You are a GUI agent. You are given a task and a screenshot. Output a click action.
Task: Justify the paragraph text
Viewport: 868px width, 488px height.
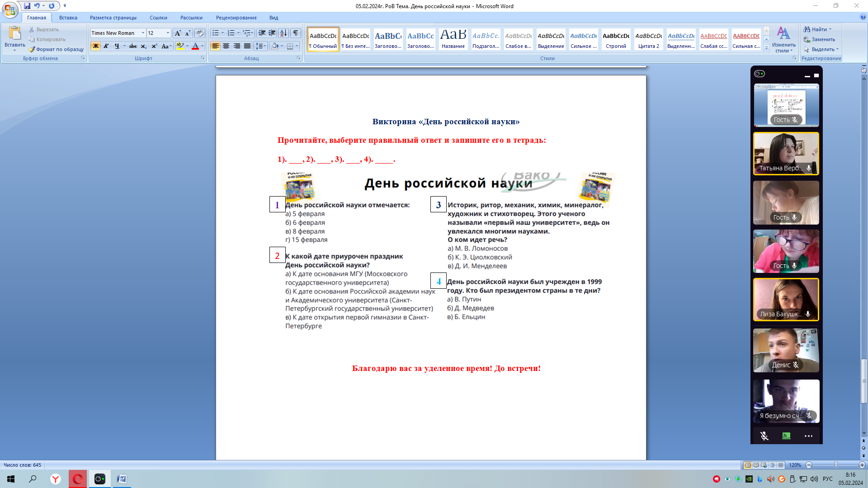pos(247,46)
